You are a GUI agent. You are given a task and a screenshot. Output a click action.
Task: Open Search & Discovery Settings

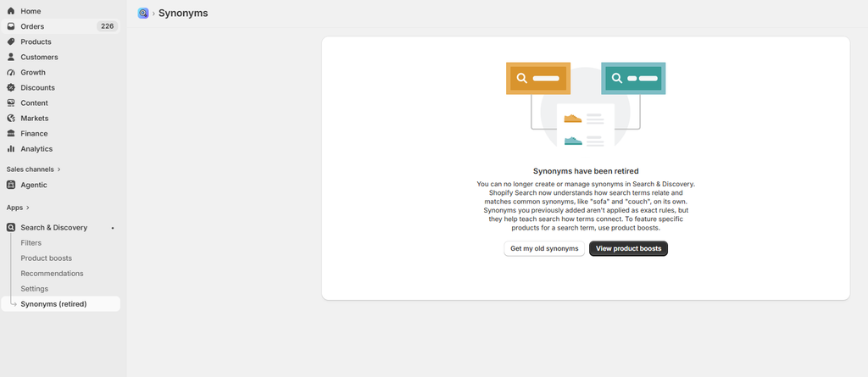34,289
